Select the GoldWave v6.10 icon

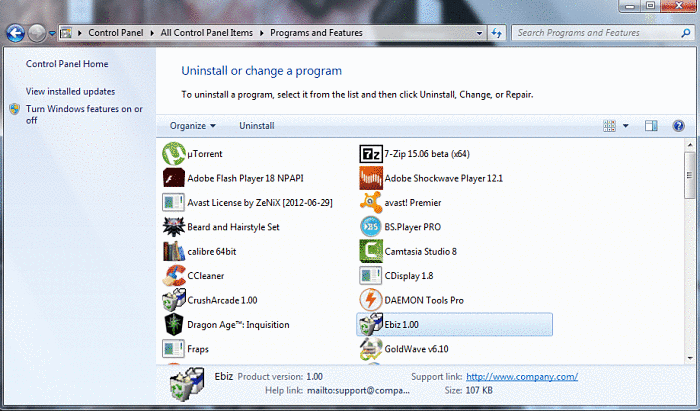[x=371, y=349]
